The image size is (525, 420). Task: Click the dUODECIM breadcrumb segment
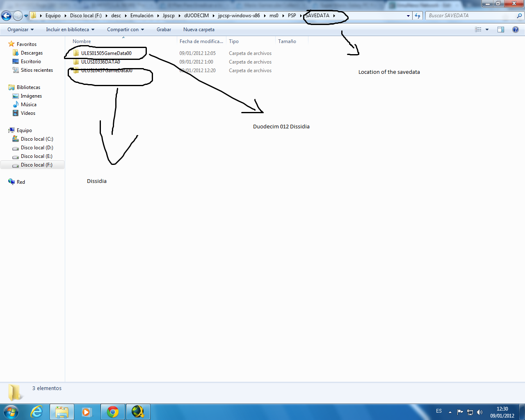click(x=196, y=16)
